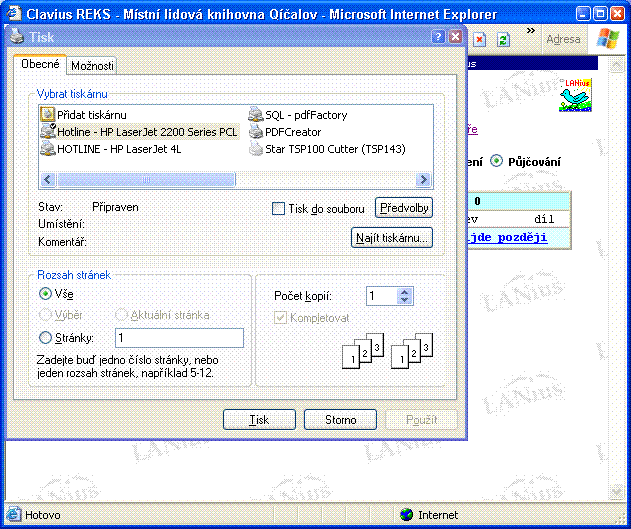Select the Půjčování radio button in browser
631x529 pixels.
pyautogui.click(x=496, y=161)
